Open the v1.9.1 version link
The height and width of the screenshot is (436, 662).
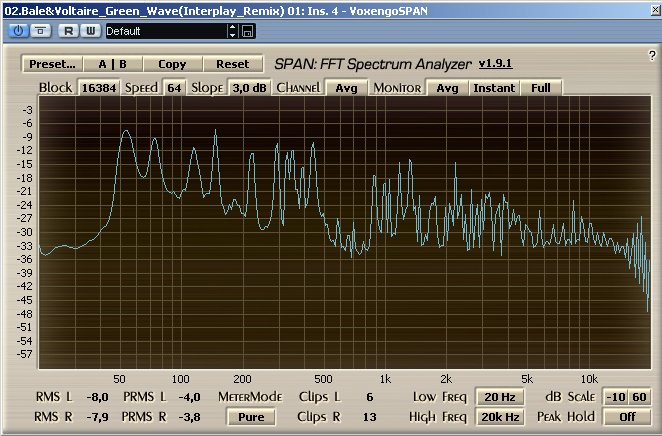click(x=495, y=64)
